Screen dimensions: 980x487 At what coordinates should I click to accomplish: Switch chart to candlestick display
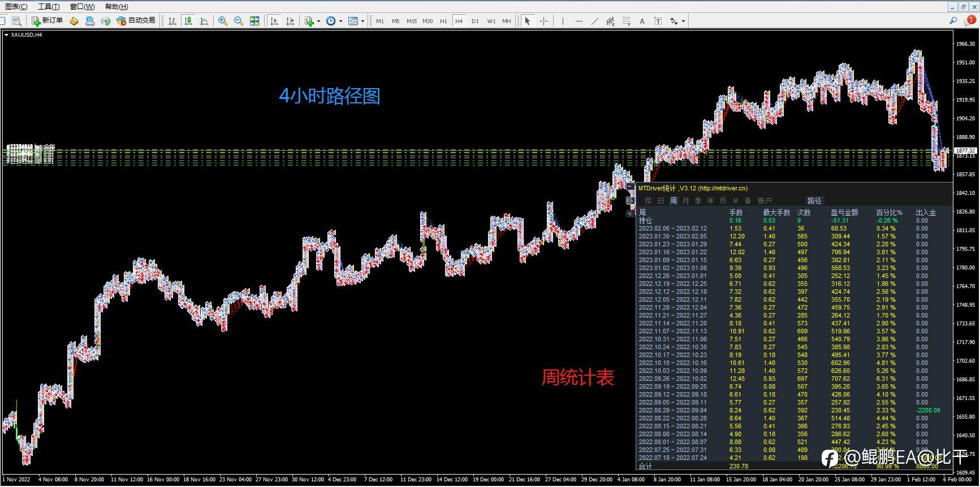pyautogui.click(x=188, y=21)
